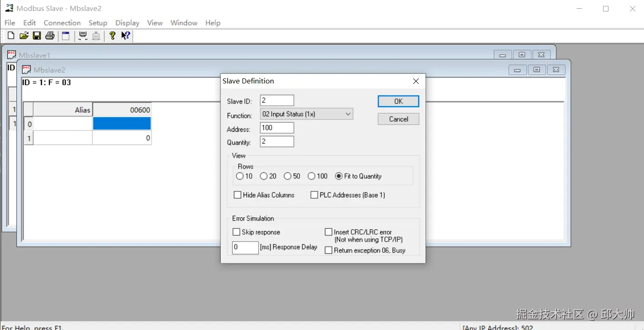The image size is (644, 330).
Task: Click the 'ID = 1: F = 03' status text
Action: (46, 82)
